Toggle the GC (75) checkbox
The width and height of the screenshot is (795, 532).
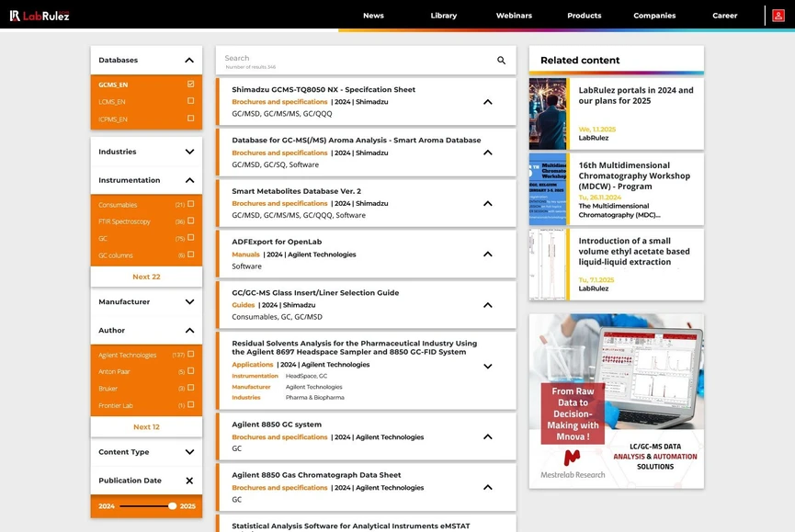tap(190, 238)
